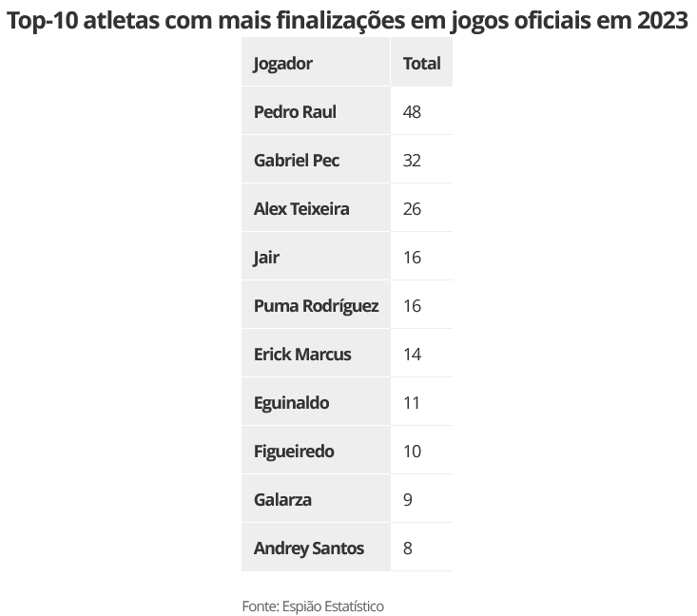The width and height of the screenshot is (697, 616).
Task: Click Erick Marcus's total of 14
Action: tap(412, 355)
